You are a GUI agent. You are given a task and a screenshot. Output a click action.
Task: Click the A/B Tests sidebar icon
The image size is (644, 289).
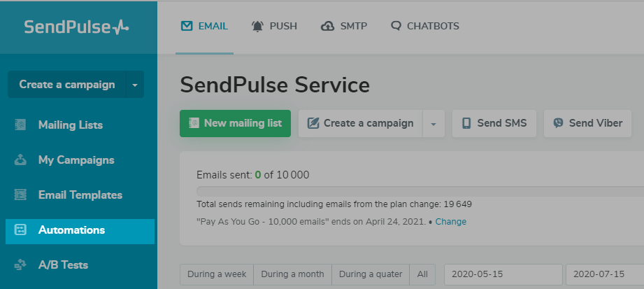click(20, 265)
